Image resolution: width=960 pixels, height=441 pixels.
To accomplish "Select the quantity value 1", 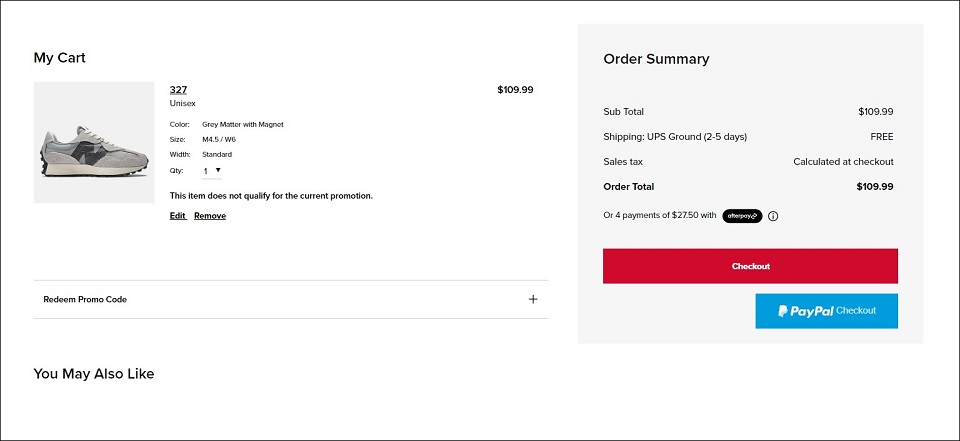I will (206, 172).
